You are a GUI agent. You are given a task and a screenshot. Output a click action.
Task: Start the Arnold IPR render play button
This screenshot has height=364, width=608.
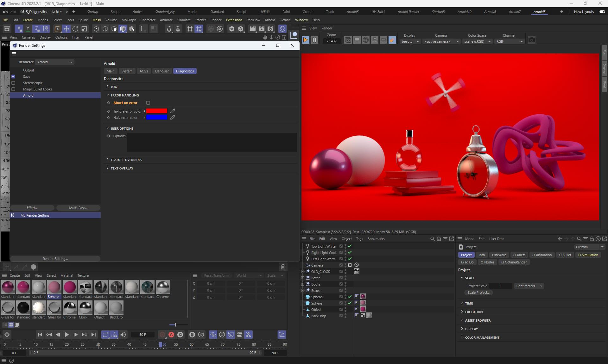click(306, 40)
